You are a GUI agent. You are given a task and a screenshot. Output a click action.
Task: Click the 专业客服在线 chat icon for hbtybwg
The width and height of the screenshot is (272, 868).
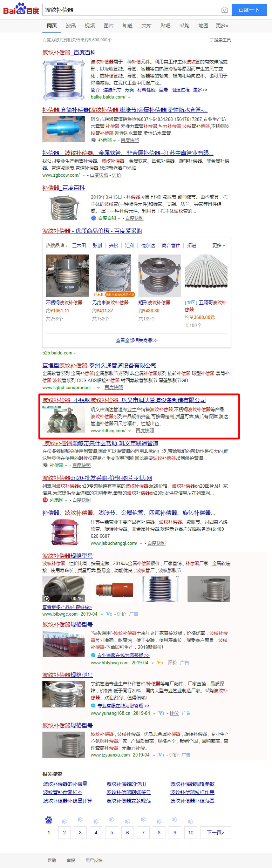(x=93, y=655)
